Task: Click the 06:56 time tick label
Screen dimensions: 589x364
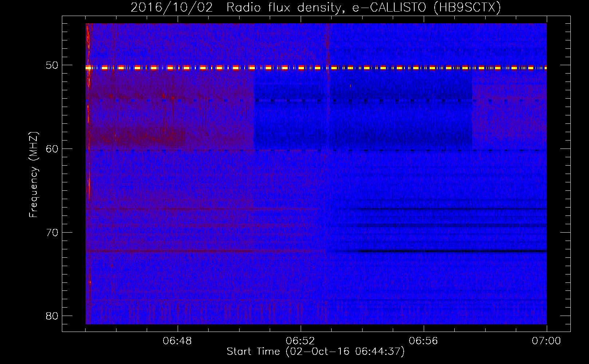Action: [423, 341]
